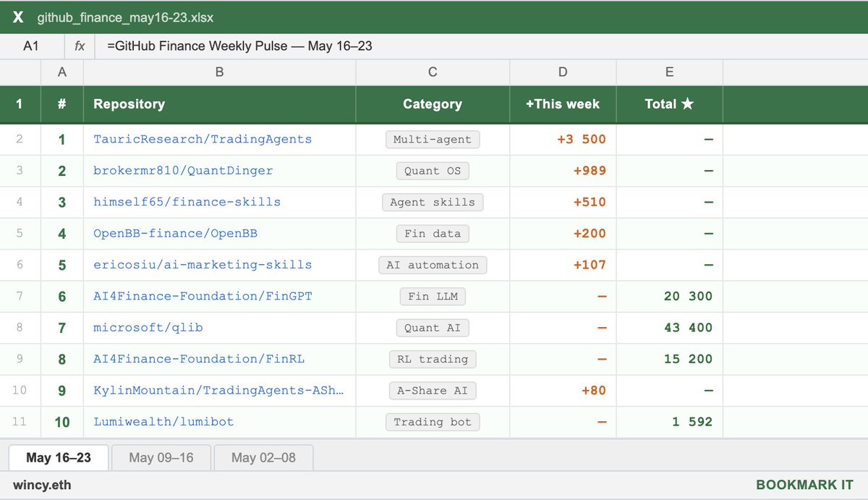This screenshot has height=500, width=868.
Task: Switch to the May 16–23 sheet tab
Action: coord(59,457)
